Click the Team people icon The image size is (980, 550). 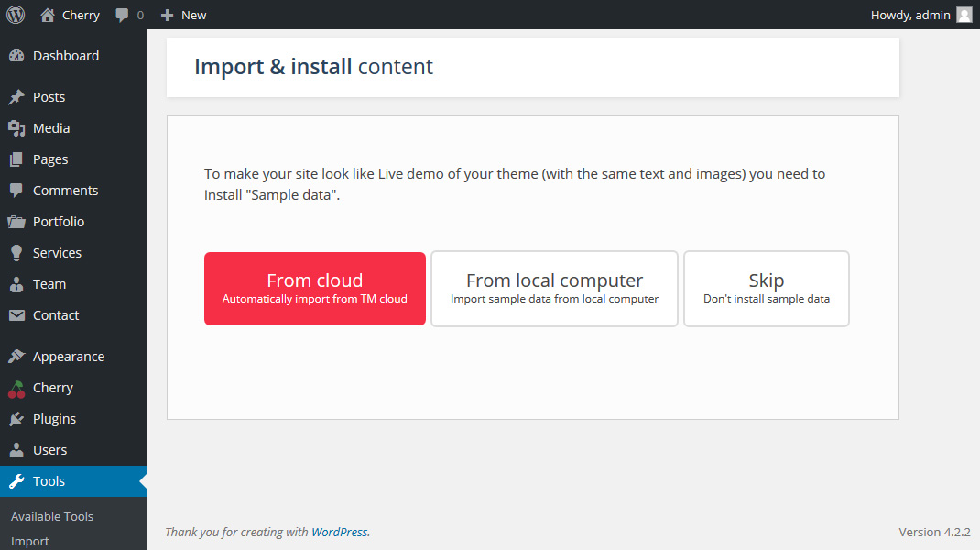tap(16, 284)
